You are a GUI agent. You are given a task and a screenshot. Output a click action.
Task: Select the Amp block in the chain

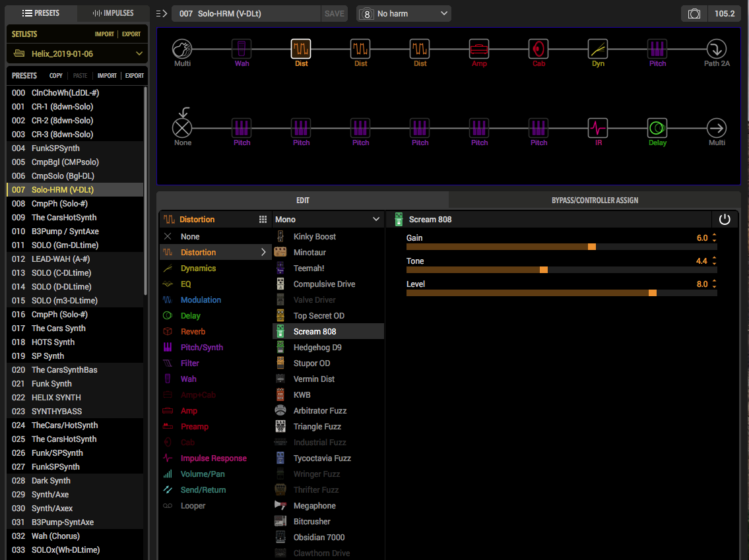pos(479,49)
